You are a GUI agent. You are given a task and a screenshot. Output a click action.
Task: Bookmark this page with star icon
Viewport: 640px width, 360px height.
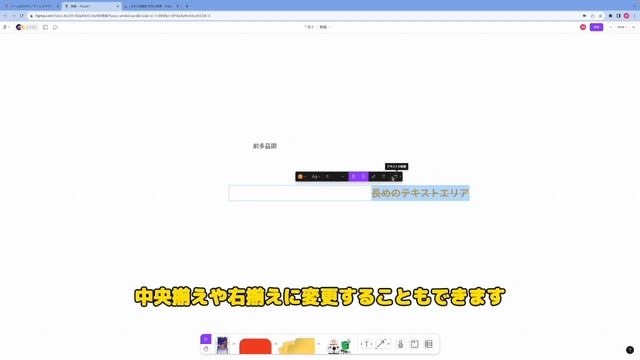600,16
